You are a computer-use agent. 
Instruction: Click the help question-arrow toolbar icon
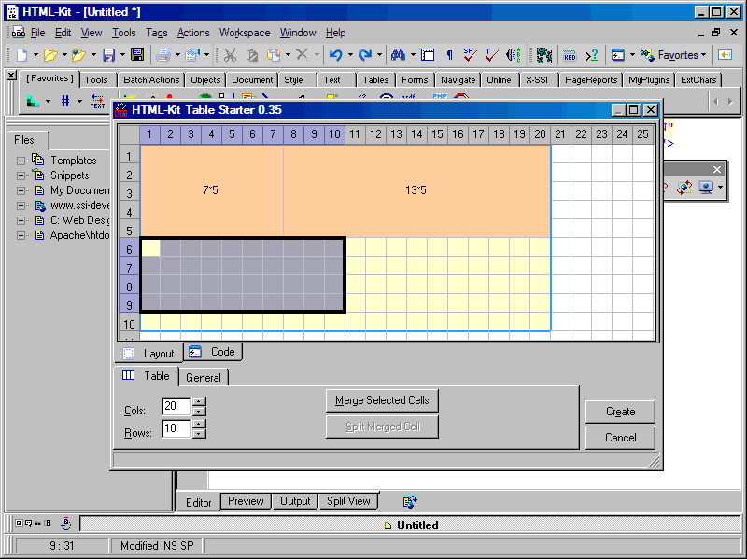(592, 55)
